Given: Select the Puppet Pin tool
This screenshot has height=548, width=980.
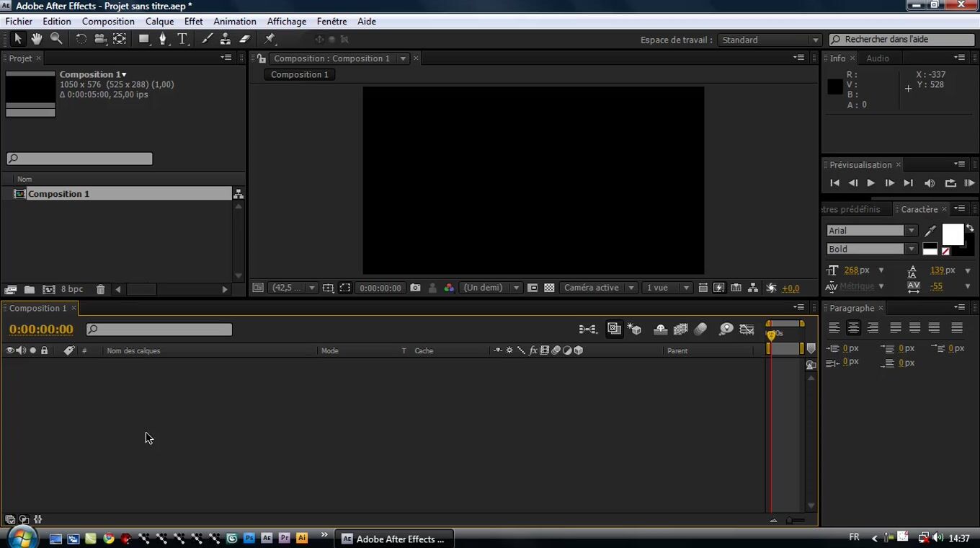Looking at the screenshot, I should click(269, 39).
